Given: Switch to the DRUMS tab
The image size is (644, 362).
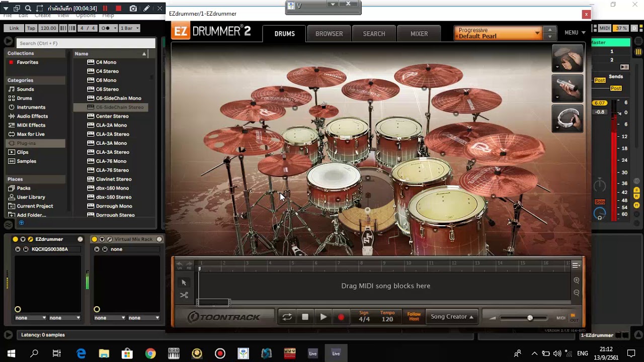Looking at the screenshot, I should tap(284, 34).
